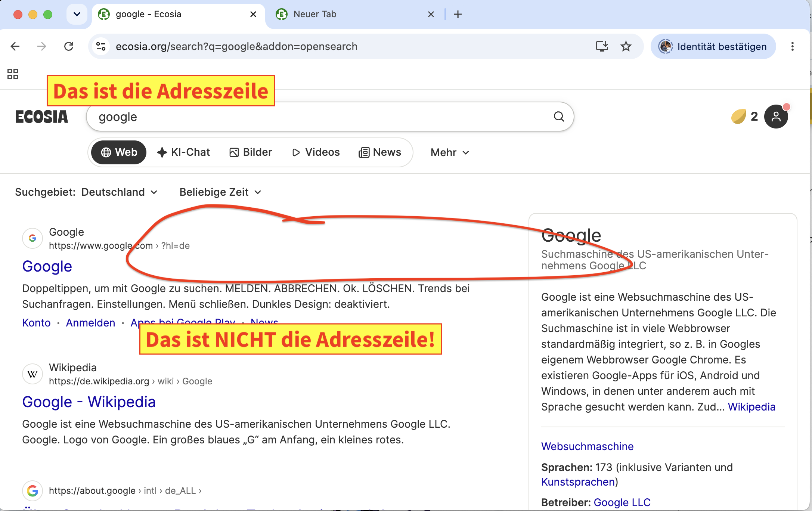This screenshot has height=511, width=812.
Task: Open the Wikipedia link in the info panel
Action: (751, 407)
